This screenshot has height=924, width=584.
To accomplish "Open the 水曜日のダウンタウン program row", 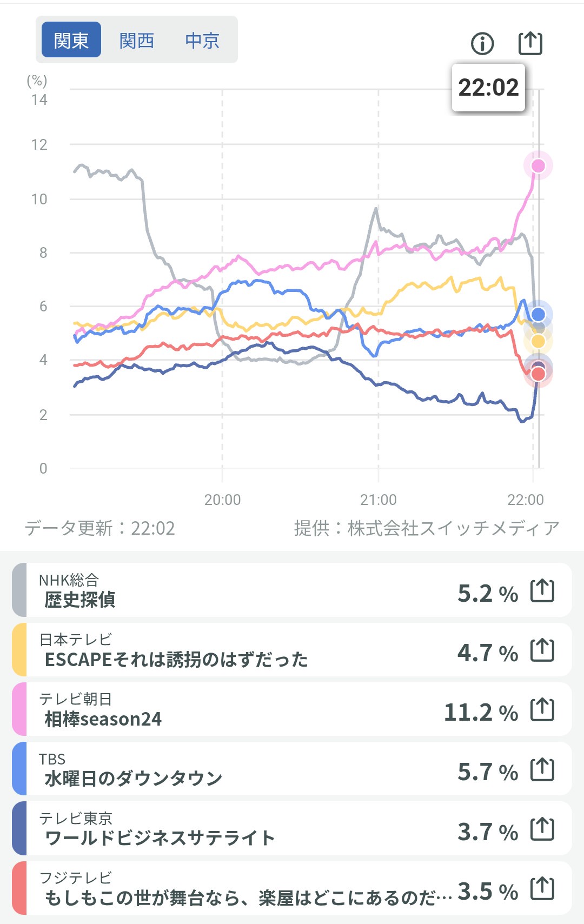I will point(216,769).
